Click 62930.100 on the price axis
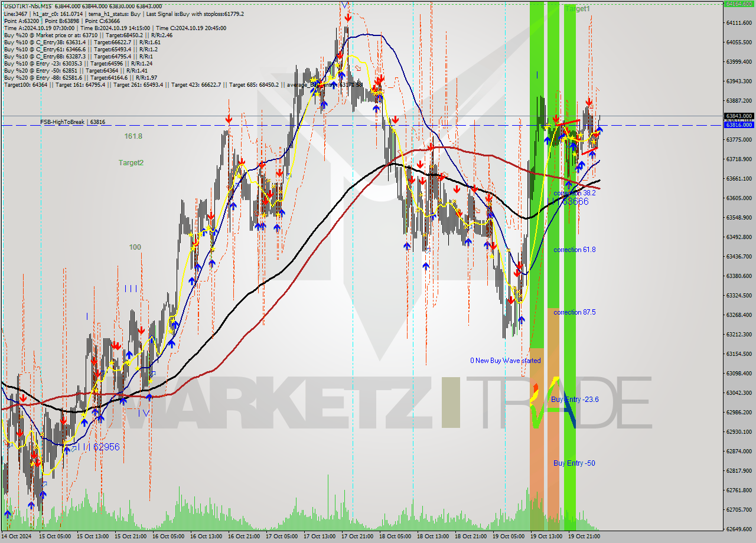Viewport: 756px width, 543px height. click(x=738, y=431)
